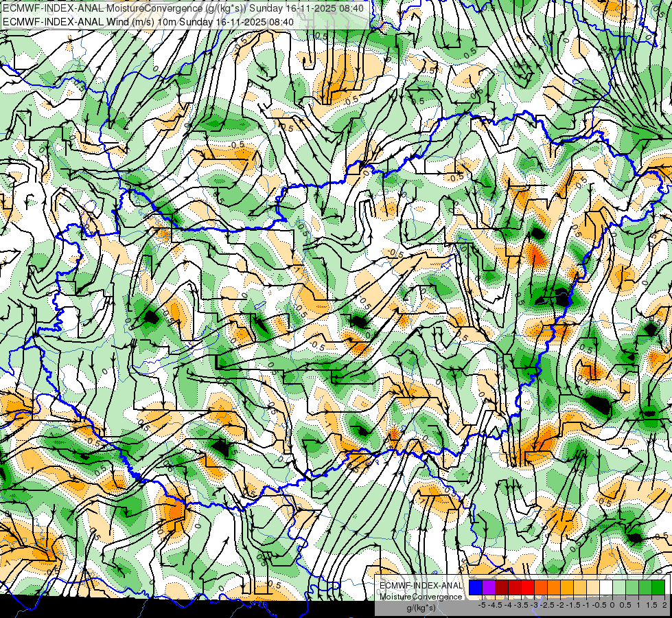Click the white legend swatch between -0.5 and 0
Viewport: 672px width, 618px height.
[x=606, y=588]
